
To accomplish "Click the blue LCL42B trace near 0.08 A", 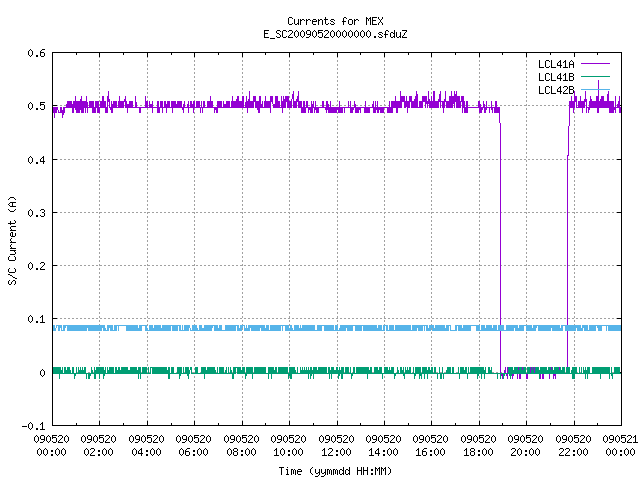I will coord(337,328).
